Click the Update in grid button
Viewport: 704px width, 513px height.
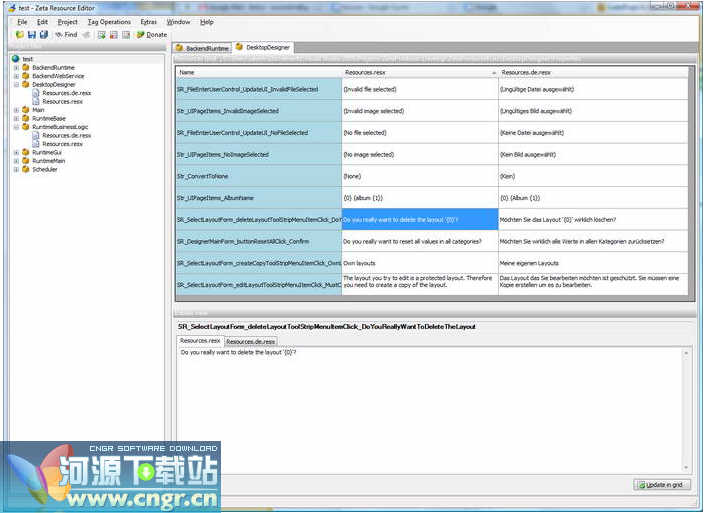(662, 485)
